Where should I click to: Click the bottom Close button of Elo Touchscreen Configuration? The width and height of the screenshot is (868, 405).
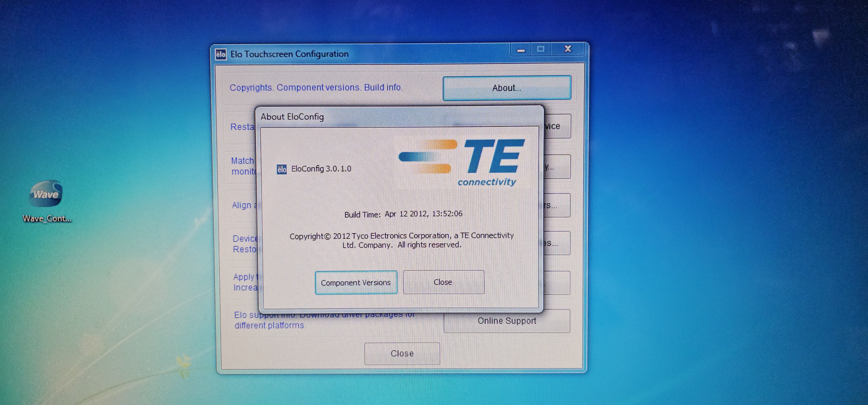pos(402,353)
